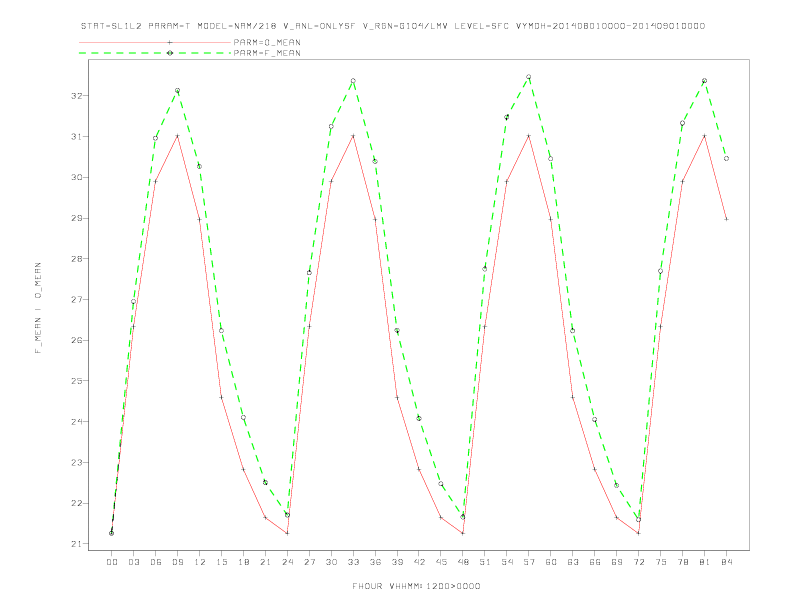Click x-axis forecast hour label 69
The image size is (792, 612).
(617, 562)
